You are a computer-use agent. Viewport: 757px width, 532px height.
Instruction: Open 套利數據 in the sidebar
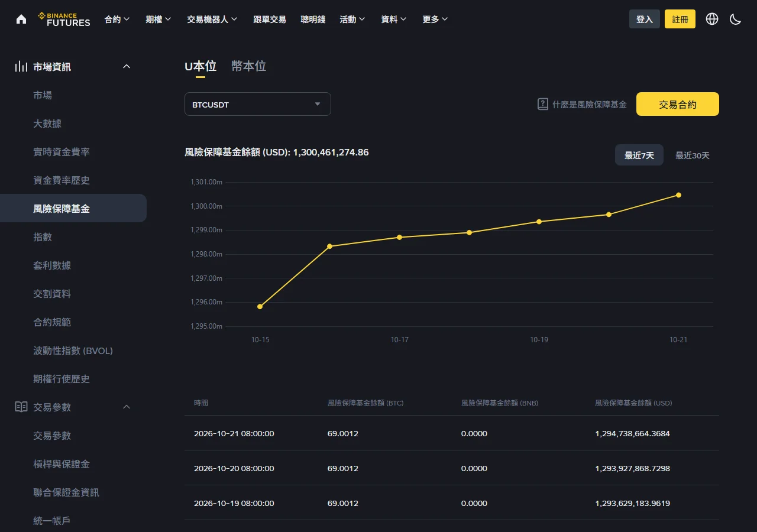52,265
